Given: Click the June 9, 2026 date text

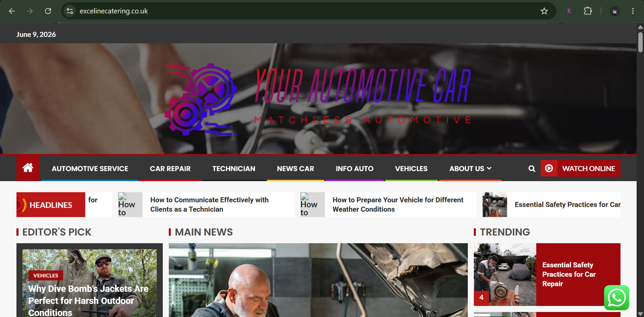Looking at the screenshot, I should coord(36,34).
